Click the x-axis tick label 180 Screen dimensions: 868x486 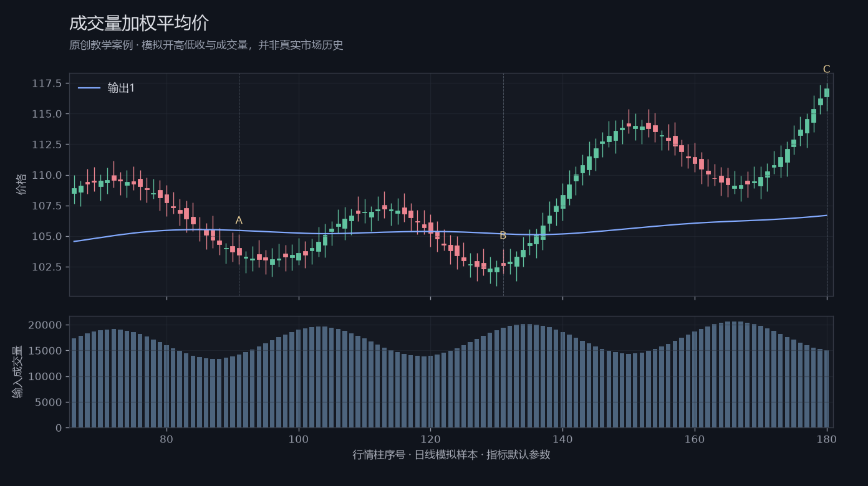point(827,439)
